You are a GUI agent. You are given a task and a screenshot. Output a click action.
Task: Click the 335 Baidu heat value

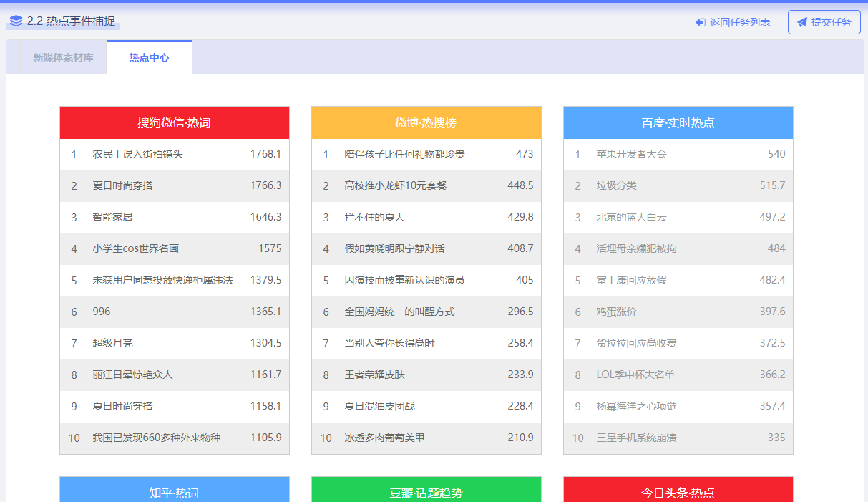point(776,438)
